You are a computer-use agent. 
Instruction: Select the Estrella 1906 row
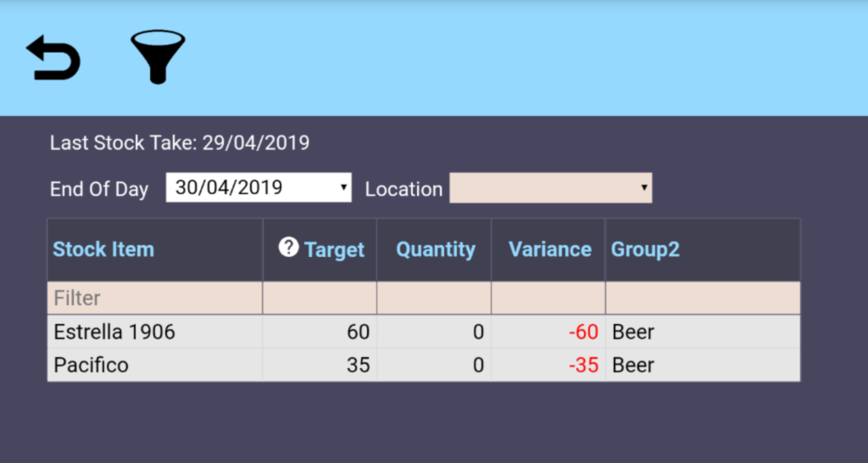coord(114,332)
